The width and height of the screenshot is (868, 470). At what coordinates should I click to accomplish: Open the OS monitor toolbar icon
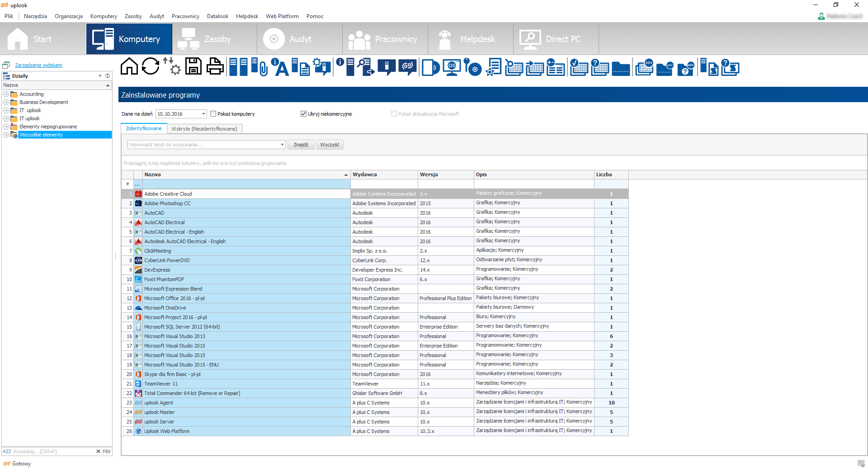(x=452, y=67)
